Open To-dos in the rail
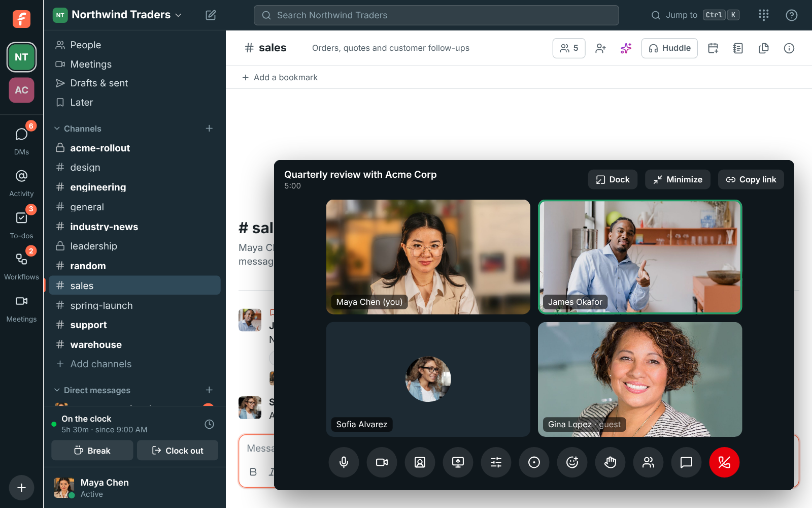 (21, 225)
